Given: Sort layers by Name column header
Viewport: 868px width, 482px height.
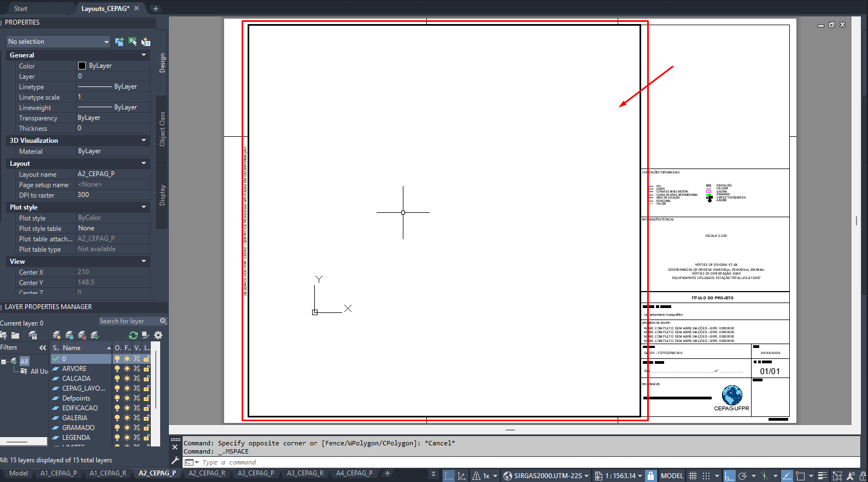Looking at the screenshot, I should pos(86,347).
